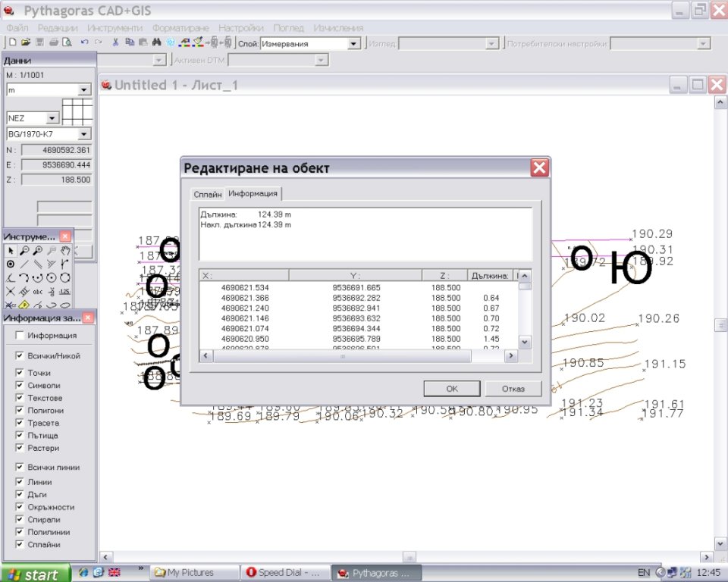This screenshot has height=582, width=728.
Task: Select the point target tool
Action: [11, 264]
